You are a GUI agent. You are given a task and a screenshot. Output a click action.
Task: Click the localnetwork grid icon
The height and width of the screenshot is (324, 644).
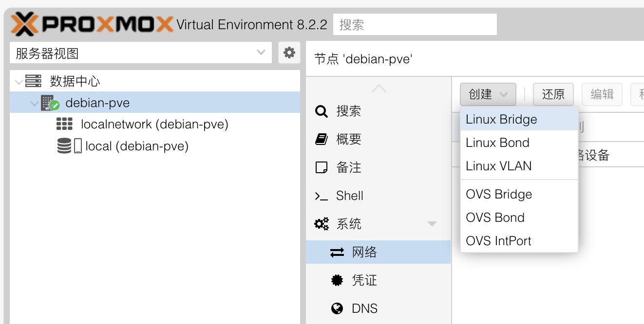(64, 124)
